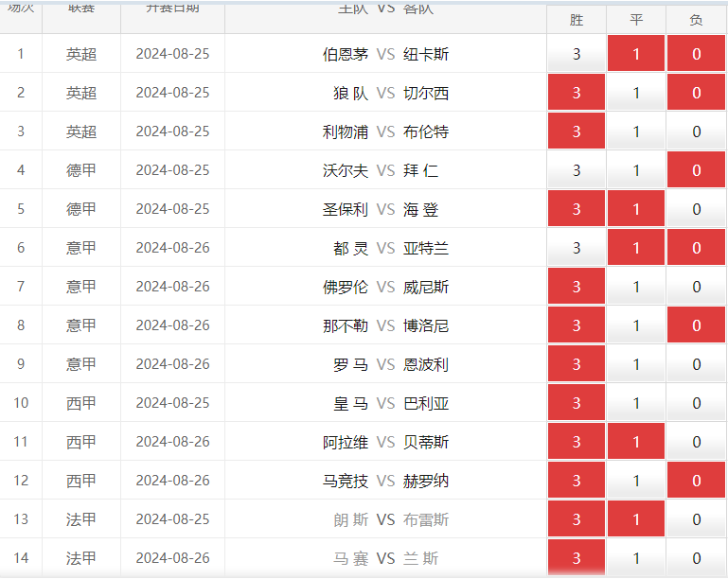
Task: Toggle win (3) for 圣保利 VS 海登
Action: click(577, 209)
